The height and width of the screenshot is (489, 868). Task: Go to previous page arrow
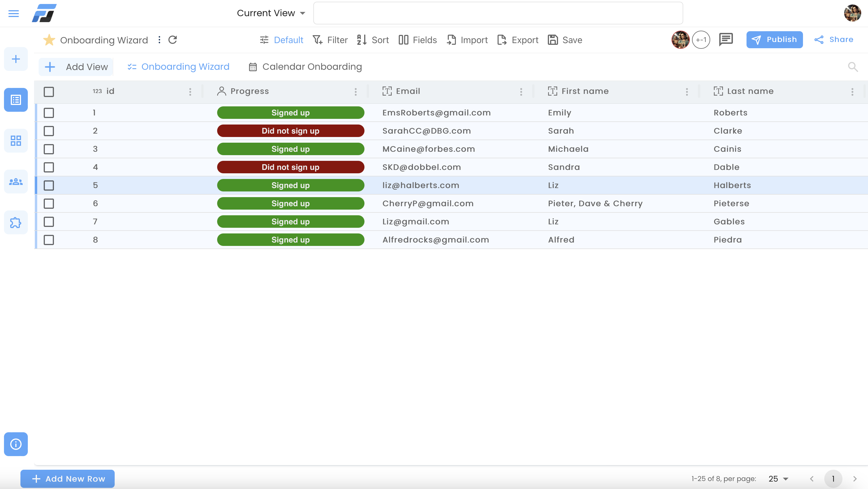click(812, 479)
